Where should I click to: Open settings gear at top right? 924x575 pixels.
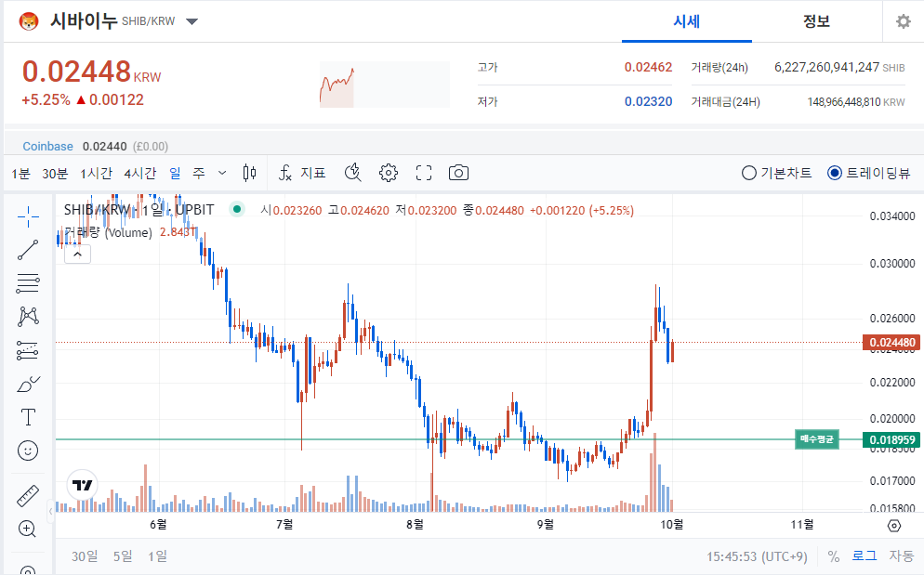coord(903,21)
